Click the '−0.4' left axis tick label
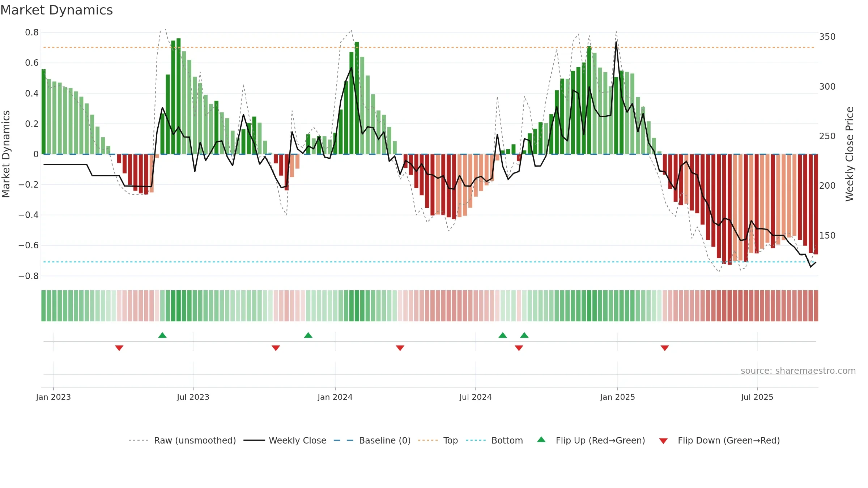Viewport: 868px width, 488px height. 29,215
